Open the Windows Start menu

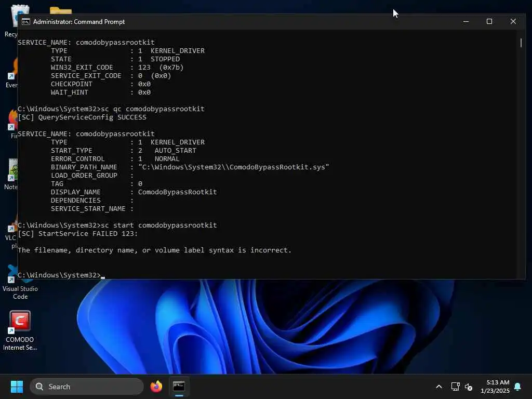[17, 387]
